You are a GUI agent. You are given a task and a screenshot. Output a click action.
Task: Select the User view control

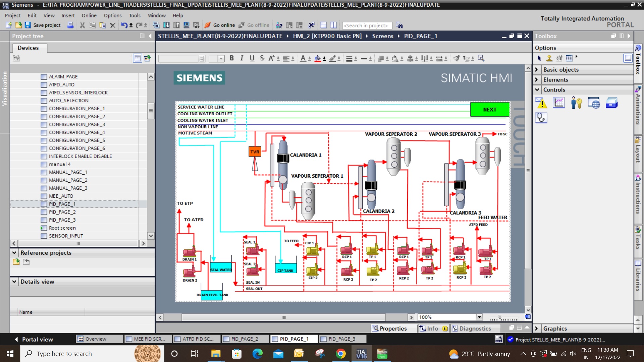576,103
